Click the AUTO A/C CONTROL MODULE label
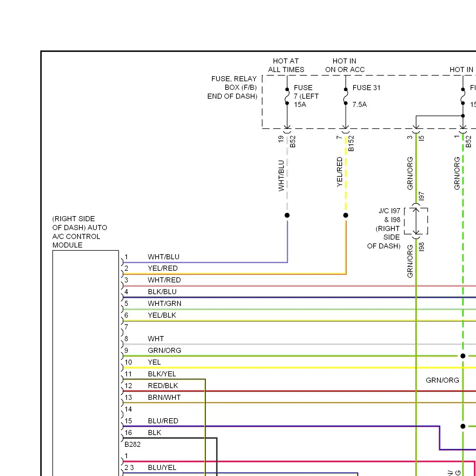 click(80, 232)
